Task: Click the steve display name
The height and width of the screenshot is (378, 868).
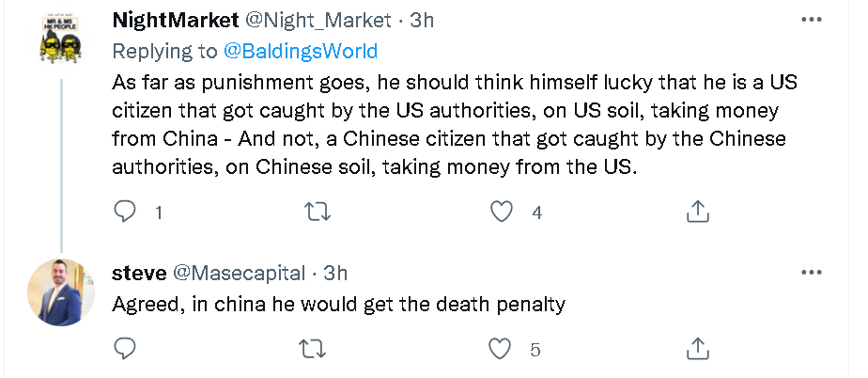Action: [139, 274]
